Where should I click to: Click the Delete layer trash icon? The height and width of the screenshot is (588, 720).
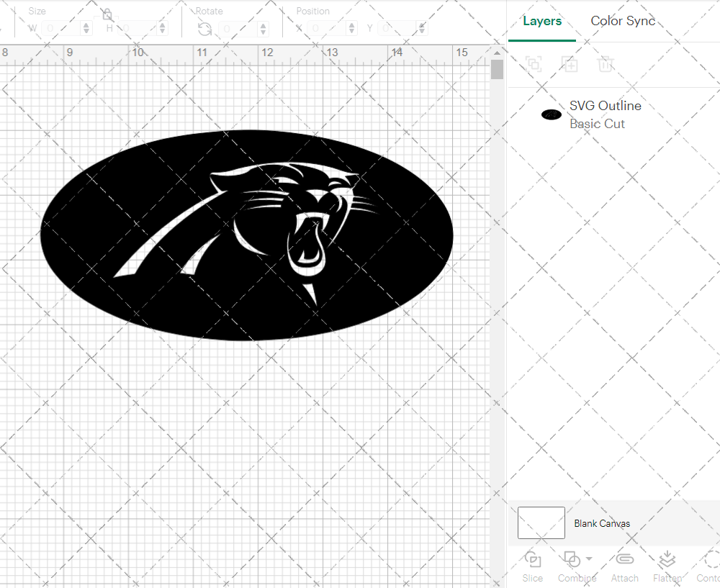click(606, 64)
